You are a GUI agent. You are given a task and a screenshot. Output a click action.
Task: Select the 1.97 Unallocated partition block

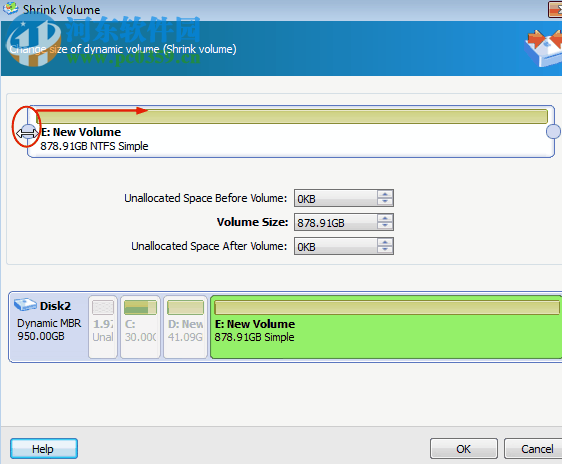point(103,327)
